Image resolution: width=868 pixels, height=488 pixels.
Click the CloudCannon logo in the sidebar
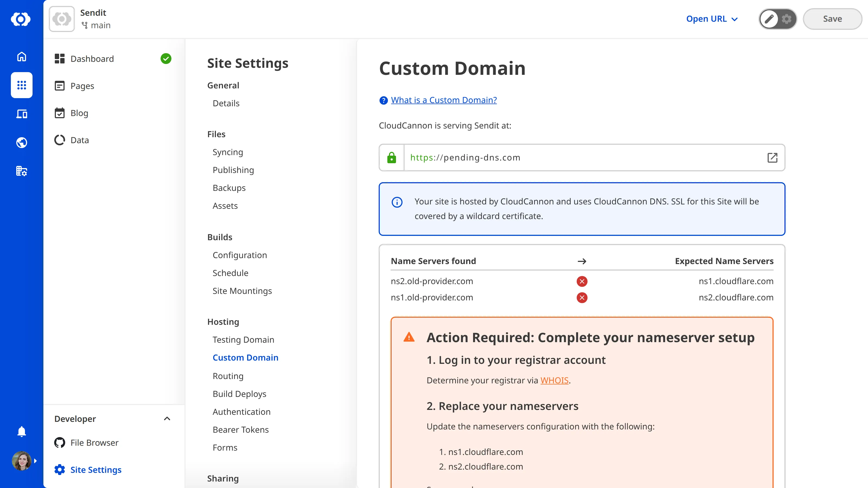tap(21, 19)
